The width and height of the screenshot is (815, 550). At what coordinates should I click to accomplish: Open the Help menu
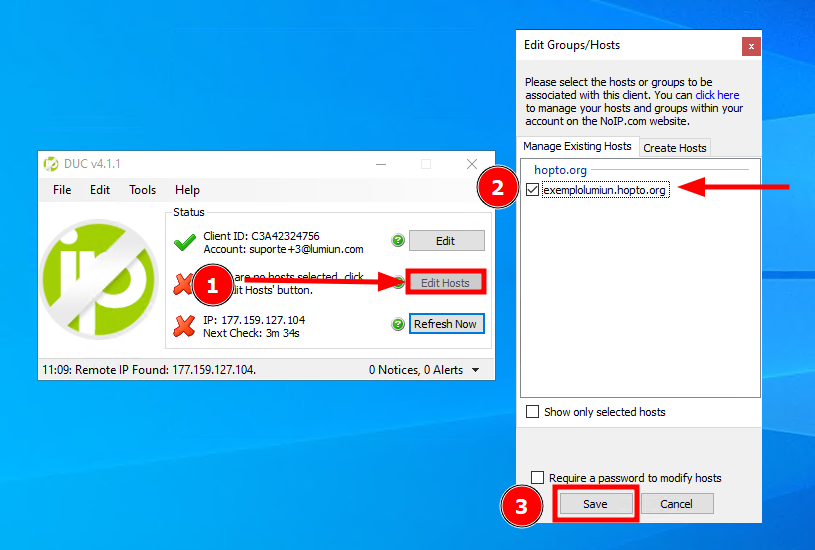tap(187, 190)
